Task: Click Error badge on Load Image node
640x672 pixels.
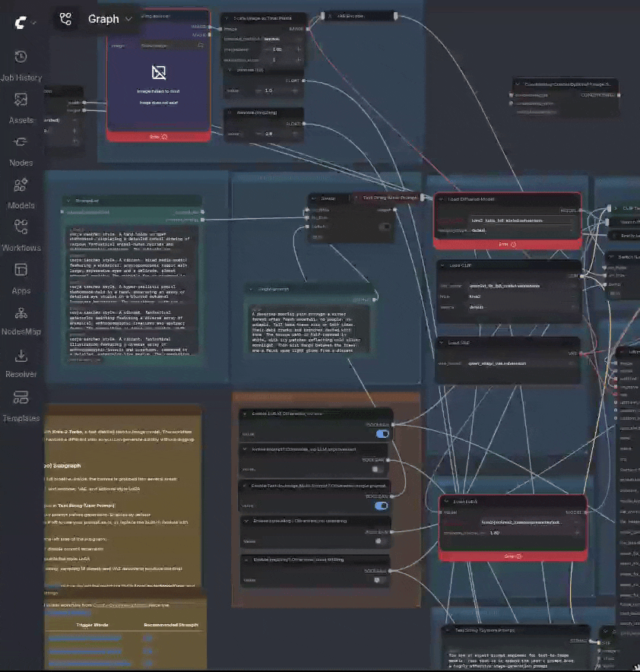Action: (159, 137)
